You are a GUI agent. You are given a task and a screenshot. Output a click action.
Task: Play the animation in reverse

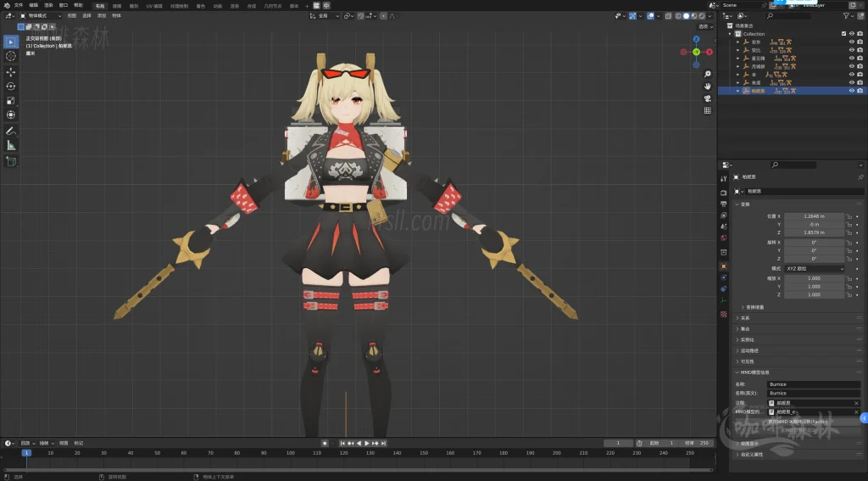pos(359,444)
